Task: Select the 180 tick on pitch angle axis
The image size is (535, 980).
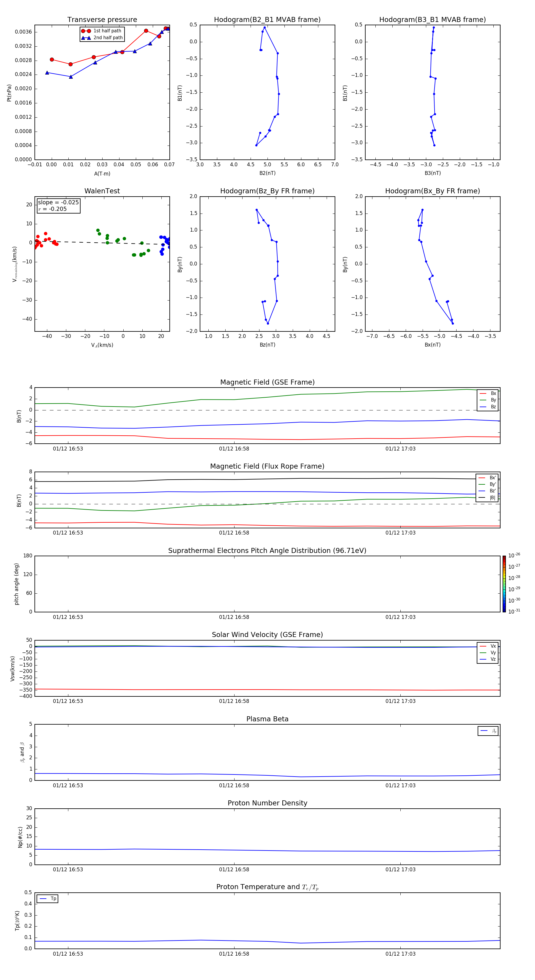Action: pyautogui.click(x=28, y=556)
